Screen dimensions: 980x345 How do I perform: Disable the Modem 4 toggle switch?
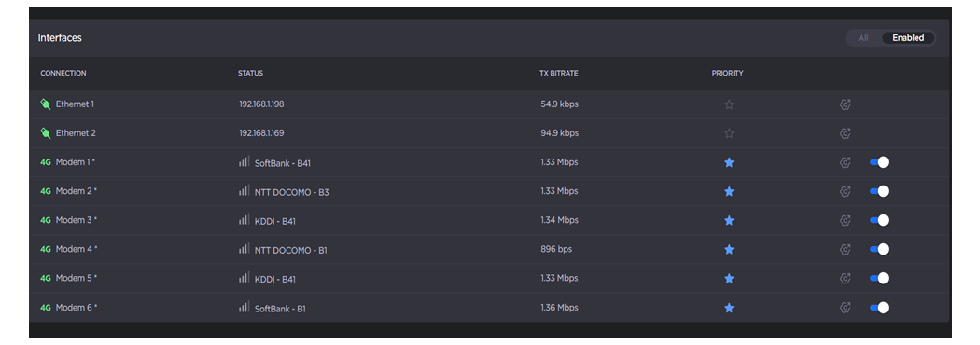pyautogui.click(x=879, y=249)
